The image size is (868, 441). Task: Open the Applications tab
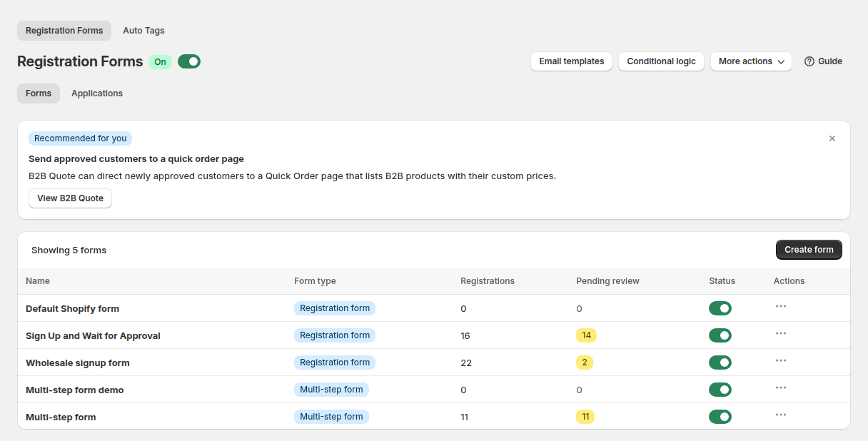(97, 93)
